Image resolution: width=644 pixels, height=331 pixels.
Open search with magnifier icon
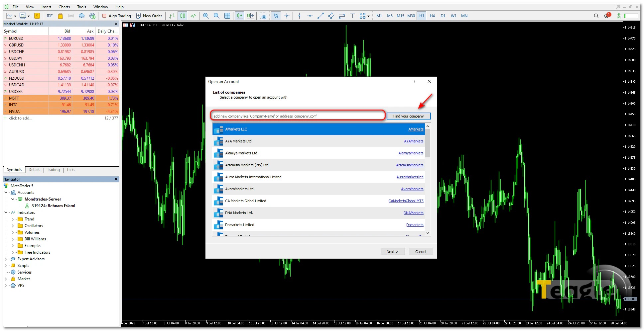tap(596, 16)
